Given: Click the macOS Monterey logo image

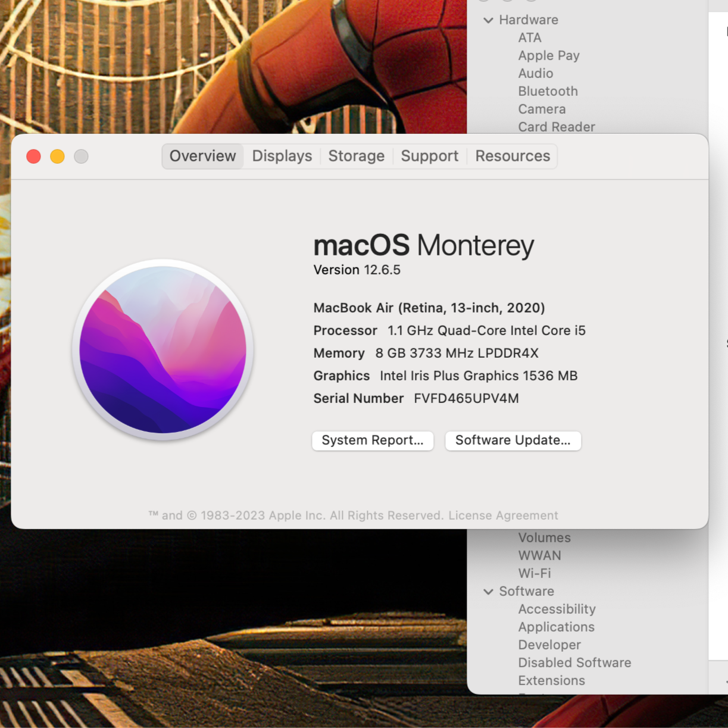Looking at the screenshot, I should [163, 350].
